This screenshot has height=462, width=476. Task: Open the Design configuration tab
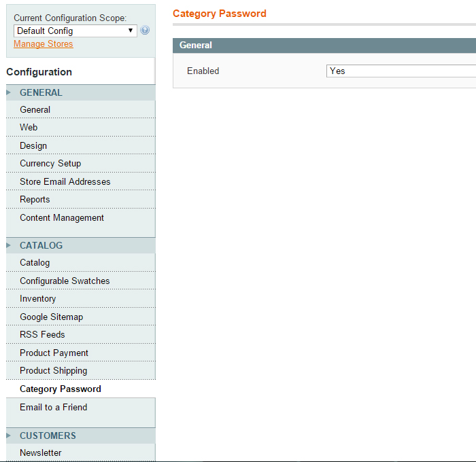33,145
